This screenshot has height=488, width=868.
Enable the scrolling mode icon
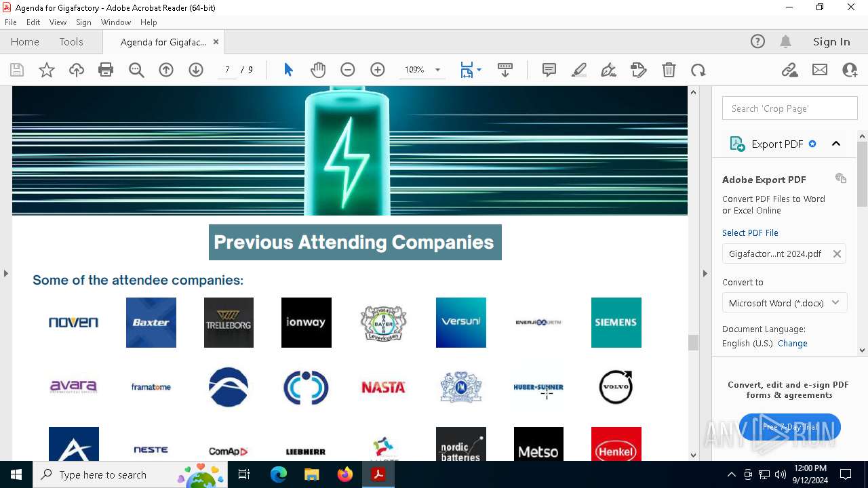(x=505, y=70)
